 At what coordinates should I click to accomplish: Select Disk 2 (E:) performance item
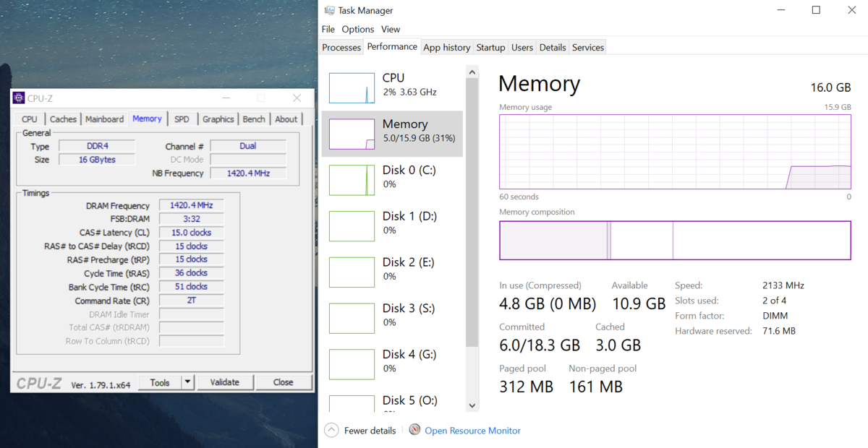392,272
